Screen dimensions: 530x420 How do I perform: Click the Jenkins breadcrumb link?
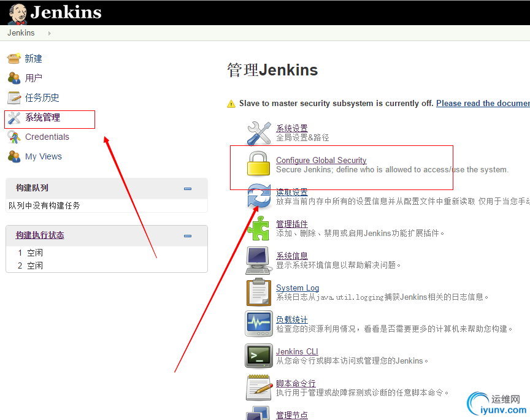click(x=21, y=32)
